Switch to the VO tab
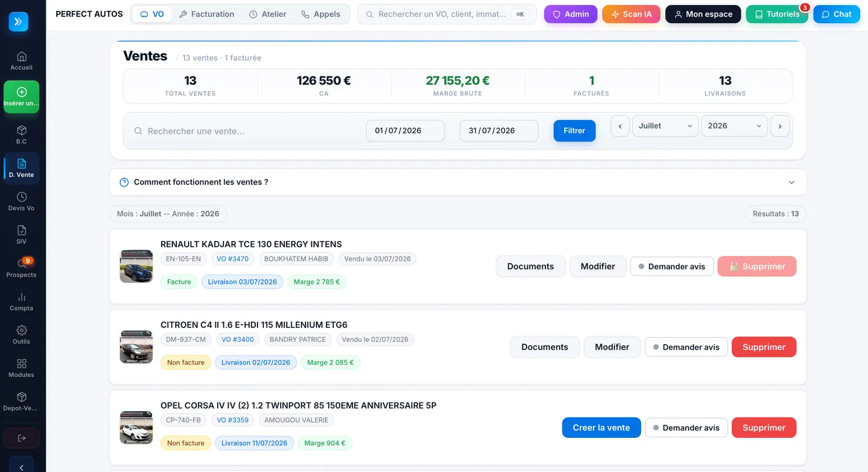Image resolution: width=868 pixels, height=472 pixels. click(152, 14)
